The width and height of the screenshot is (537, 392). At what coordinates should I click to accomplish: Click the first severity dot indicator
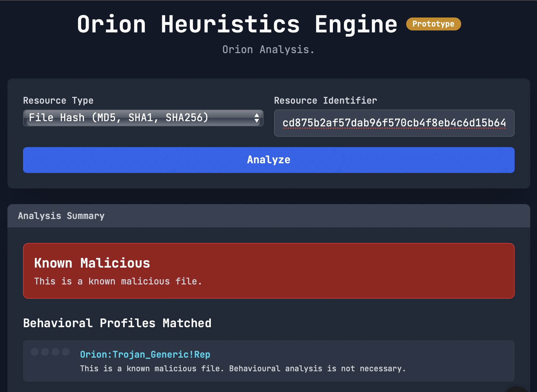(x=35, y=352)
